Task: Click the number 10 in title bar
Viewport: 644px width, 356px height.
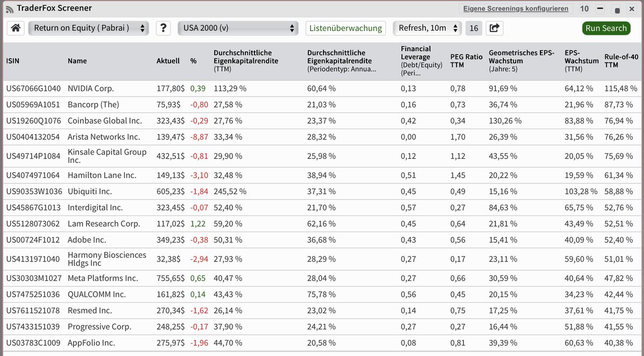Action: pyautogui.click(x=584, y=9)
